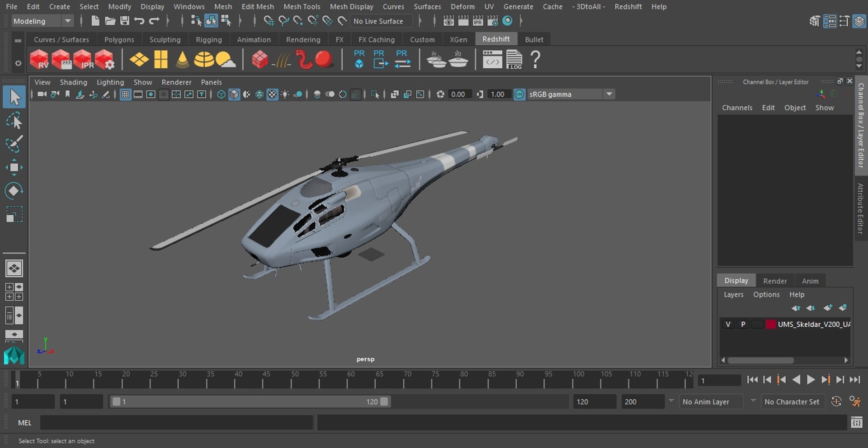Open the Layers menu in Layer Editor
The height and width of the screenshot is (448, 868).
click(x=733, y=294)
